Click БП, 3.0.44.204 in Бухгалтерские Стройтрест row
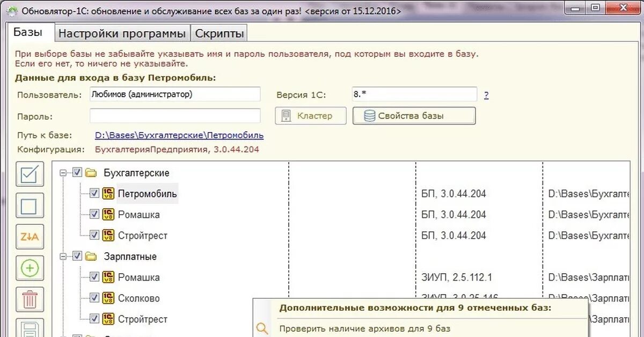This screenshot has width=644, height=337. pos(453,235)
